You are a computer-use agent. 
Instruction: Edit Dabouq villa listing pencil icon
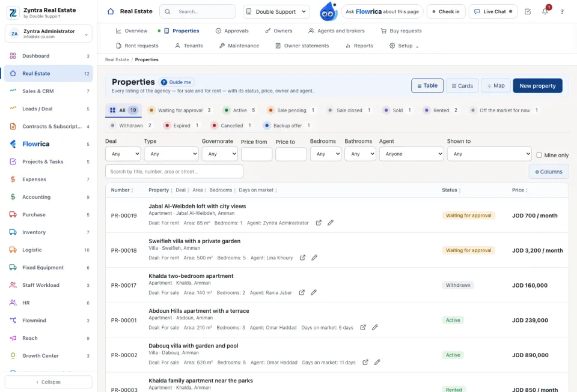377,362
